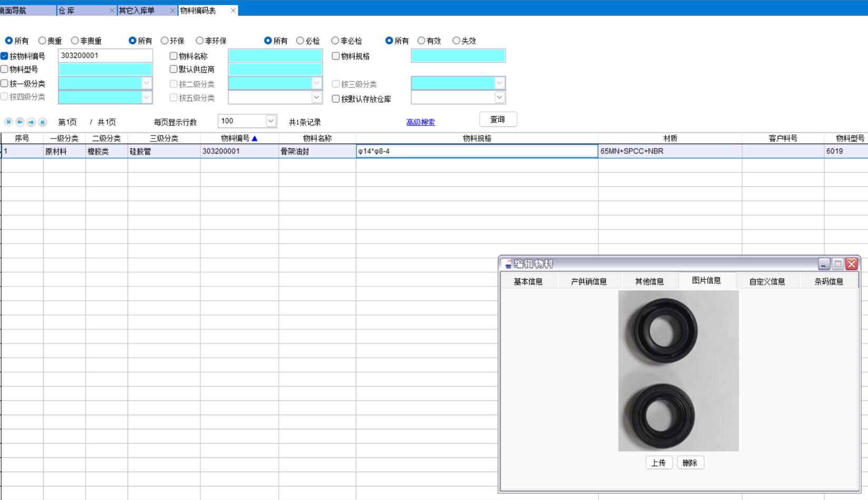Open the 高级搜索 link
868x500 pixels.
coord(420,122)
